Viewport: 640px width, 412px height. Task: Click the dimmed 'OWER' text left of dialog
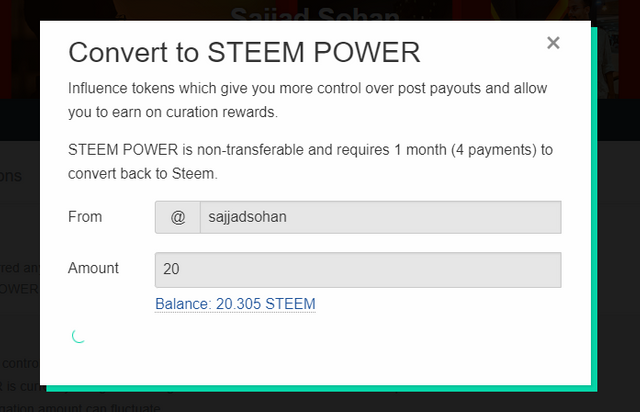pyautogui.click(x=20, y=289)
